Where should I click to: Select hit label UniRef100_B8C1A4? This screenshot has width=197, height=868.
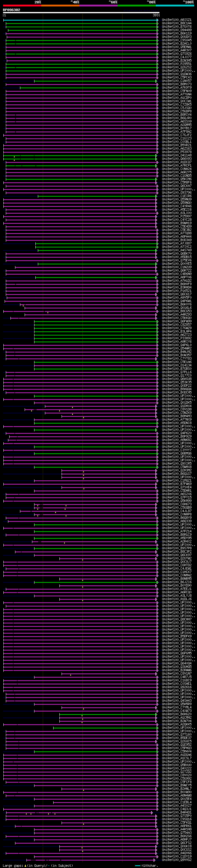[x=177, y=23]
